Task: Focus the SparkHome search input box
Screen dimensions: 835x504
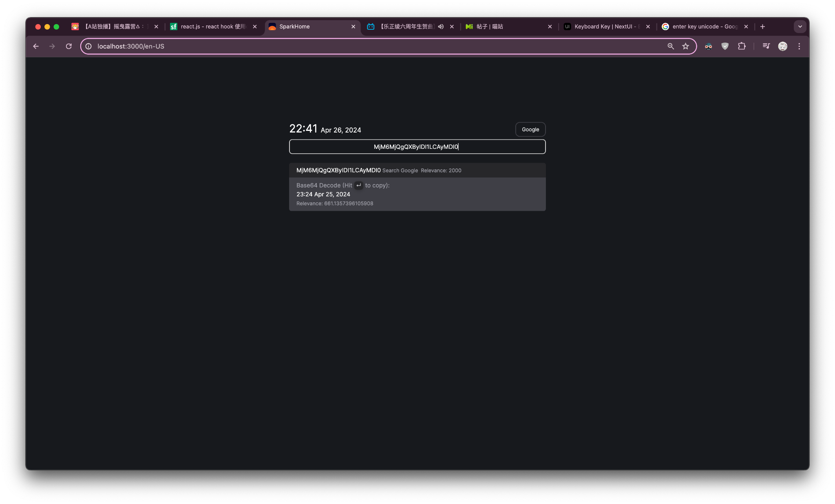Action: (417, 147)
